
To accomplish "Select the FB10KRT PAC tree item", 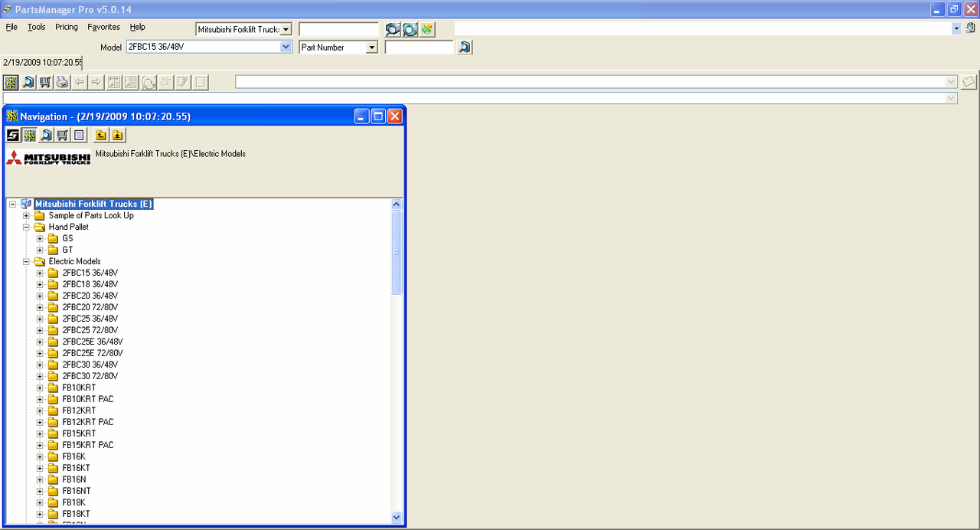I will click(x=88, y=399).
